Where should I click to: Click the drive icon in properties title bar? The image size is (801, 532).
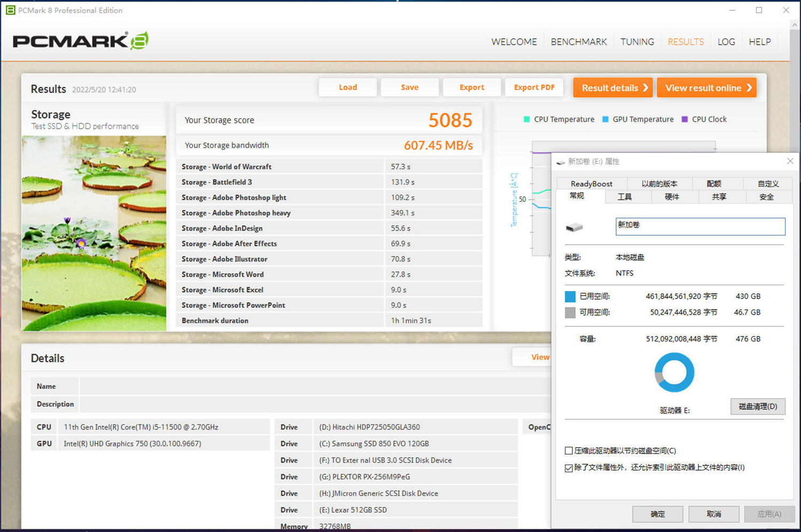(561, 162)
